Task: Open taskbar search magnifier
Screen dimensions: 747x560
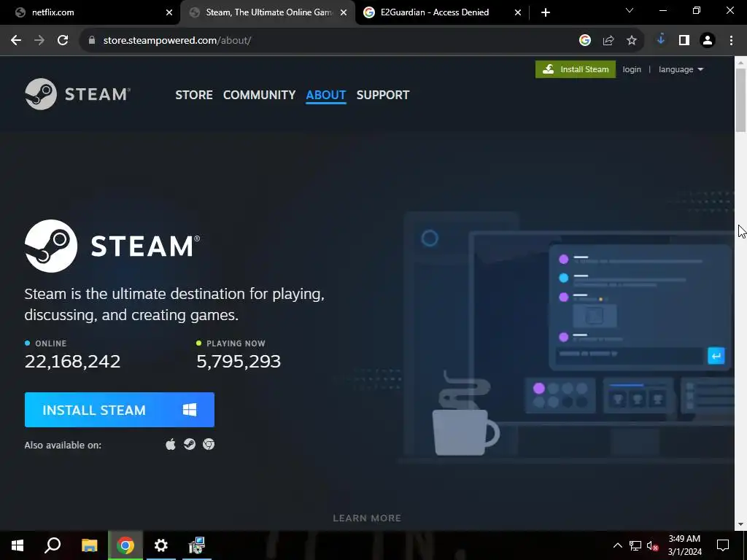Action: pyautogui.click(x=53, y=545)
